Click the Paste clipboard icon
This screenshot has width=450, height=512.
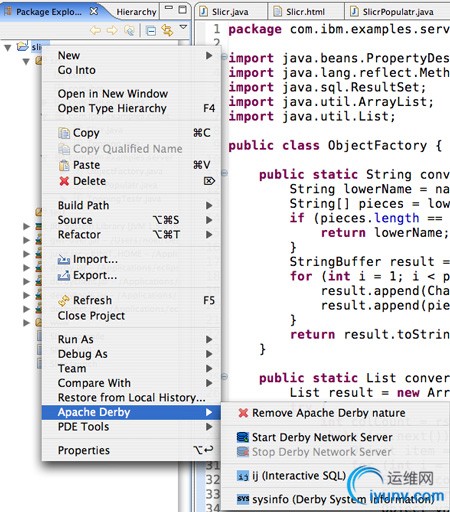[x=64, y=165]
